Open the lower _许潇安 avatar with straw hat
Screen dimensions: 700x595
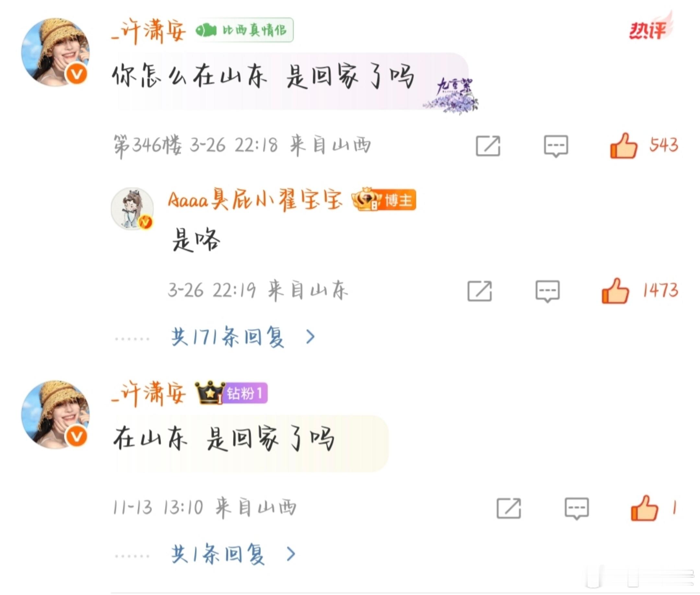pos(55,414)
